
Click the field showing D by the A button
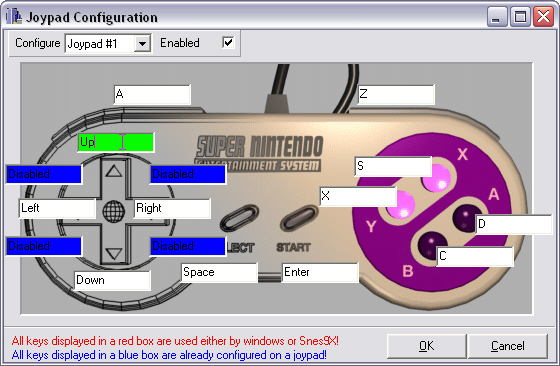coord(514,224)
